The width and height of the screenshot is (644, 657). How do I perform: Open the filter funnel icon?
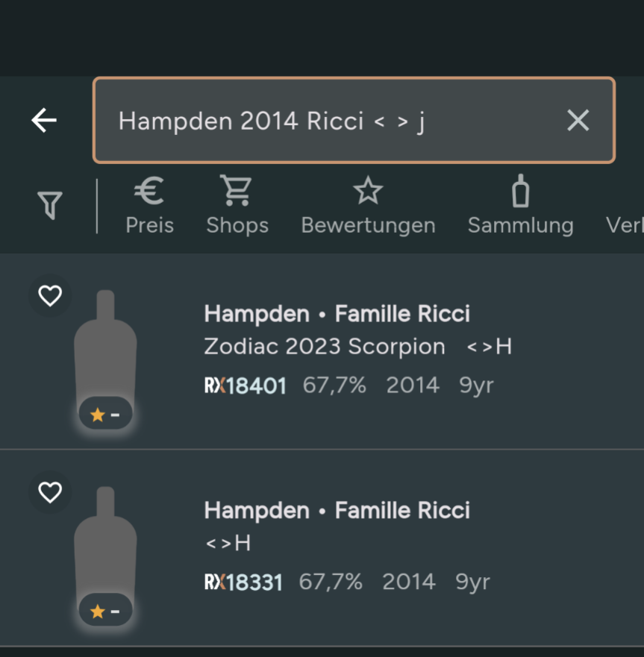(x=49, y=205)
